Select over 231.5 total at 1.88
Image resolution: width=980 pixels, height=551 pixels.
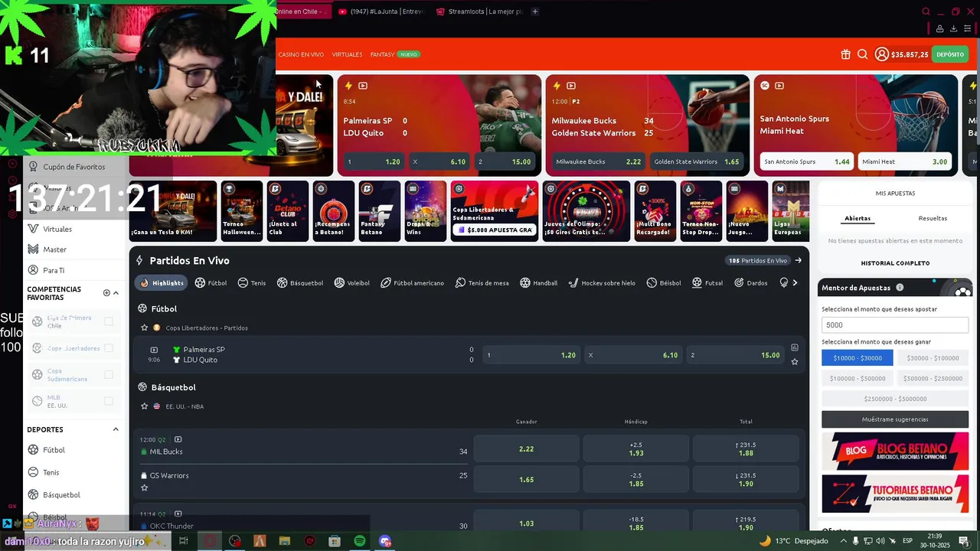point(746,448)
